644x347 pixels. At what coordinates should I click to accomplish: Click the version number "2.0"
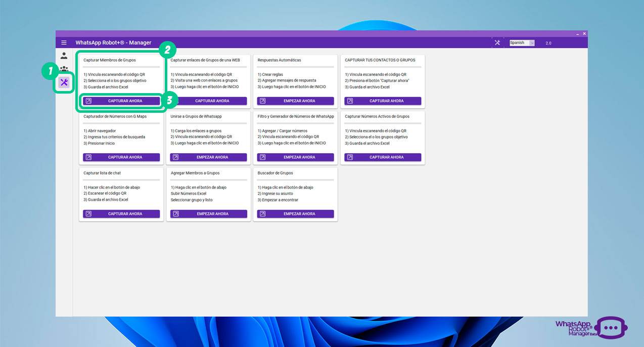(548, 43)
